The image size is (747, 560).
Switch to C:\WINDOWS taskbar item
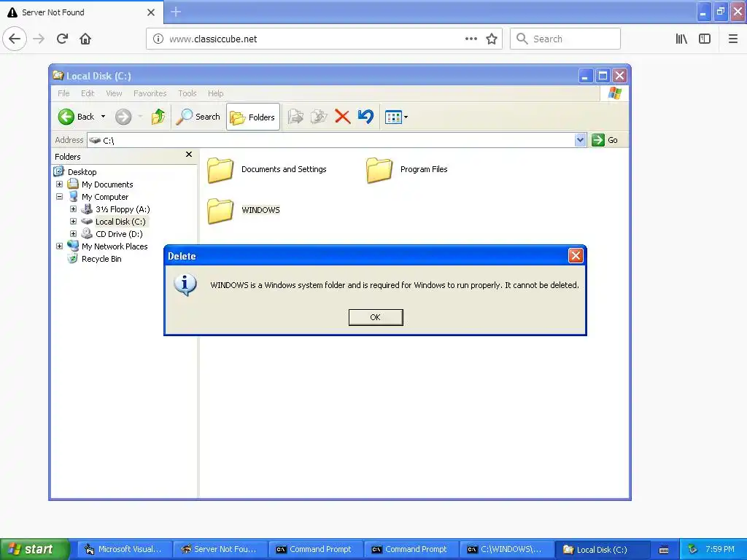tap(506, 550)
